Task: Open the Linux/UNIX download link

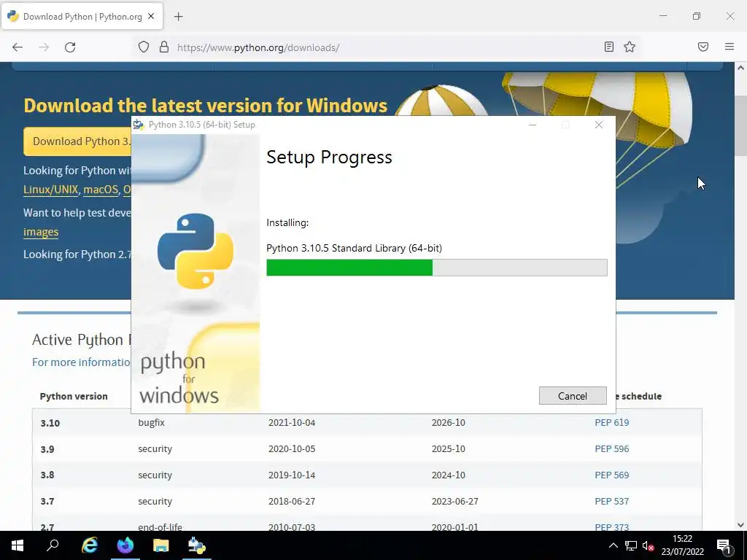Action: (50, 190)
